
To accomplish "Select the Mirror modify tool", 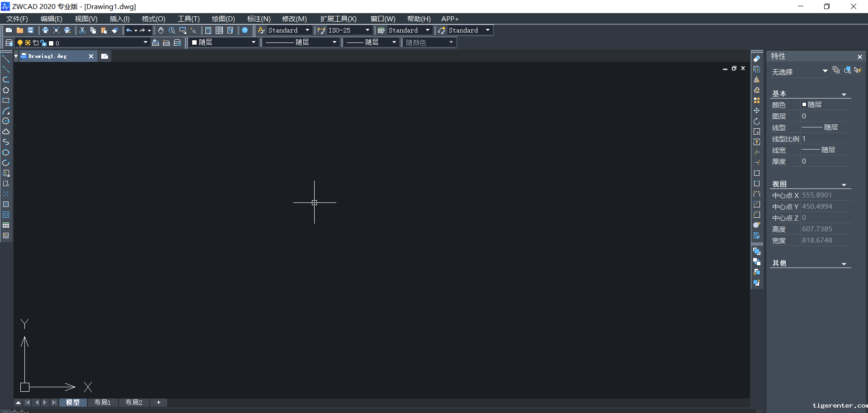I will click(x=757, y=80).
